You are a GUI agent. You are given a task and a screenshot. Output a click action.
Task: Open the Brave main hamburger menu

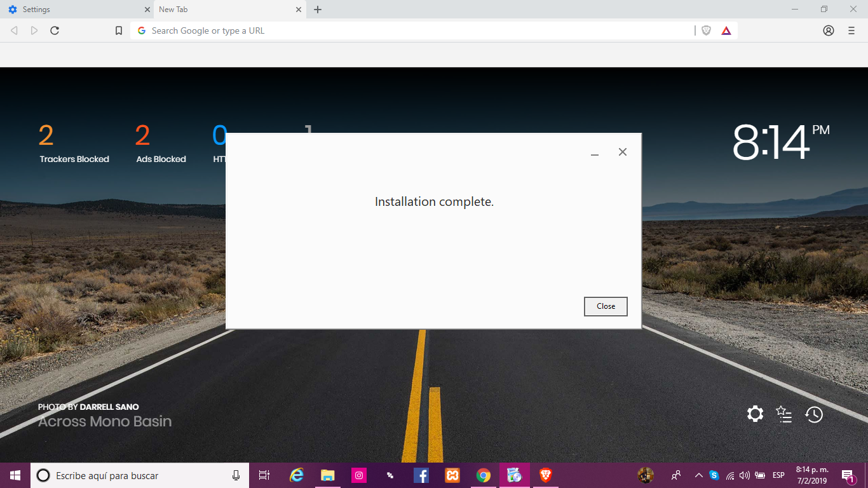[851, 30]
